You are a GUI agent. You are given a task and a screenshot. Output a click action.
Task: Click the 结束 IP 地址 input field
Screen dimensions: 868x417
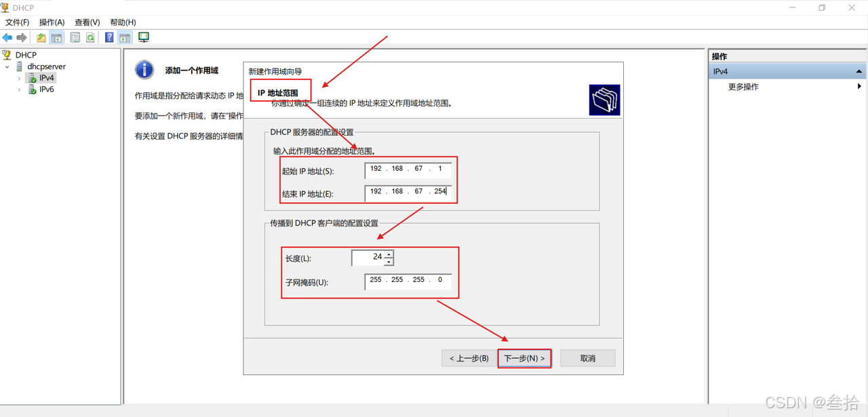click(408, 193)
